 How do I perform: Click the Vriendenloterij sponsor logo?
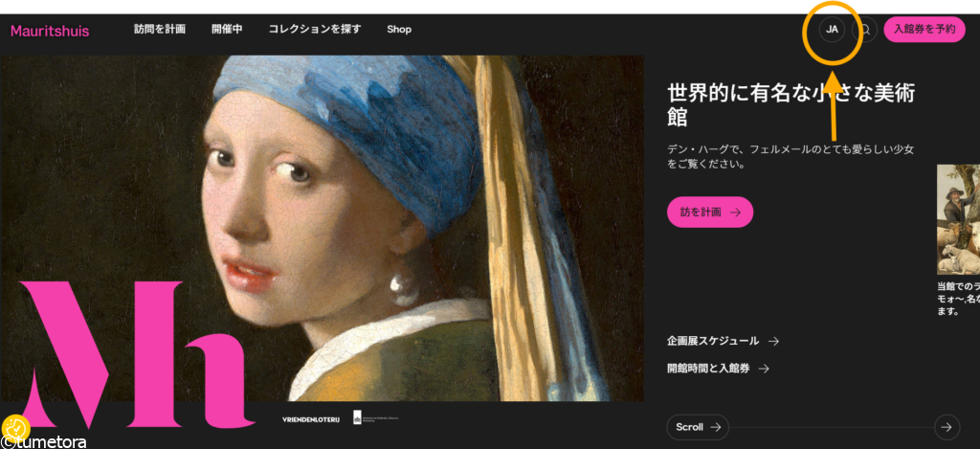tap(311, 419)
